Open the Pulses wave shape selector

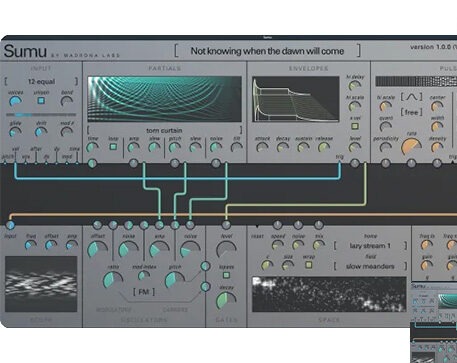coord(411,97)
